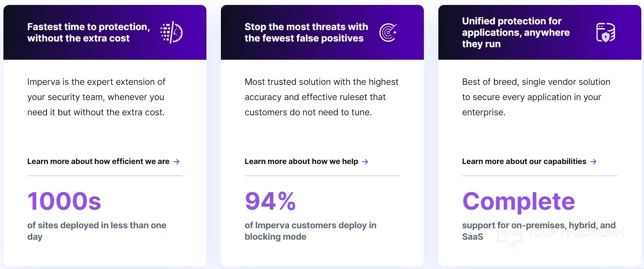
Task: Click the purple "Complete" statistic text
Action: point(518,201)
